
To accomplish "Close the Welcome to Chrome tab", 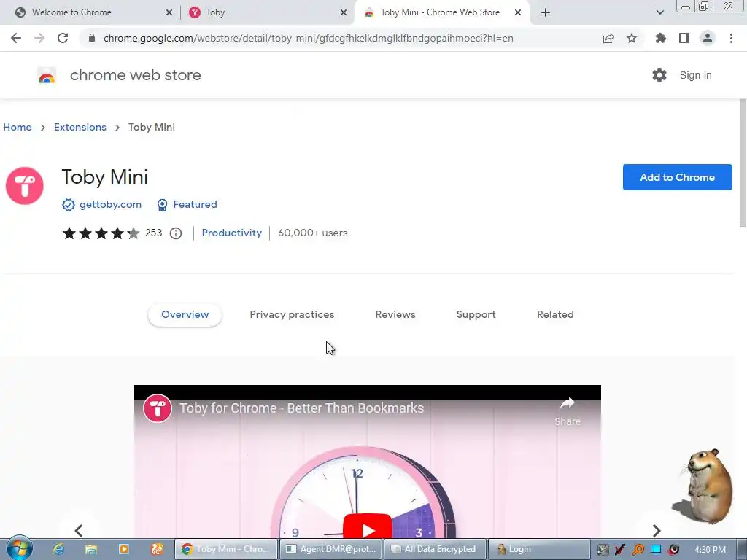I will coord(169,12).
